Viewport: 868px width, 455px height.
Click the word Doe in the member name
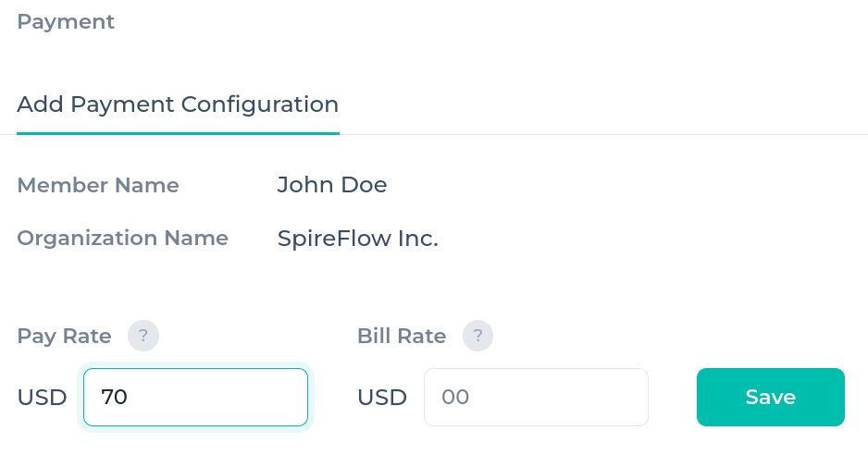pyautogui.click(x=364, y=185)
